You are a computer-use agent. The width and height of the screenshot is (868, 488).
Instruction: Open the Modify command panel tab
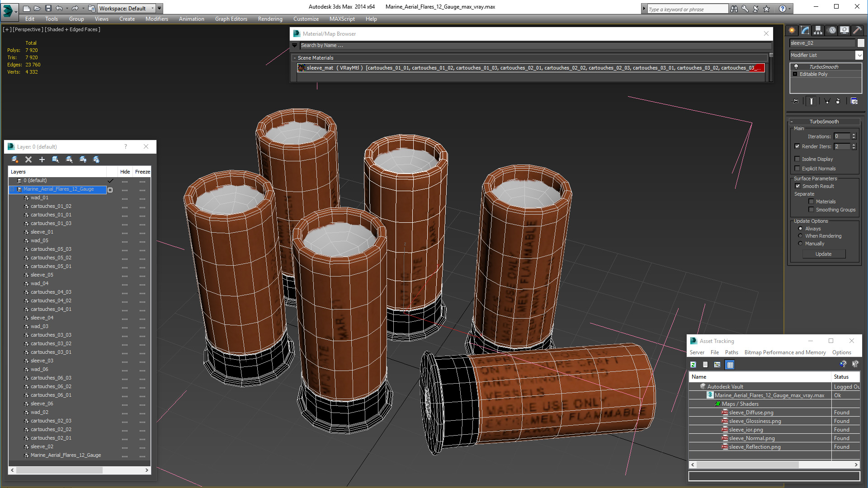[805, 30]
